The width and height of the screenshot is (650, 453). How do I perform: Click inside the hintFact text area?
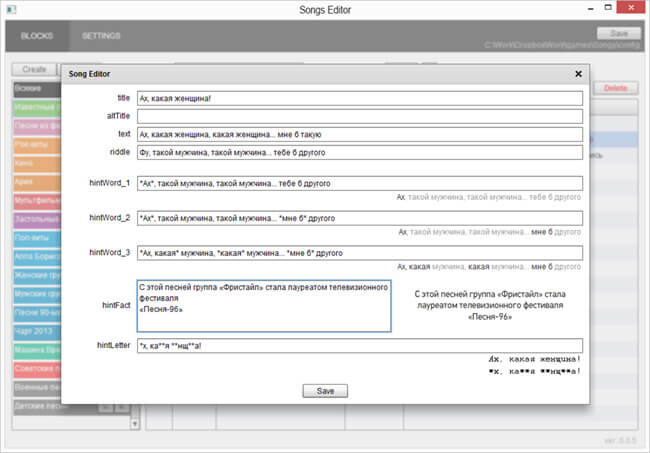click(264, 306)
